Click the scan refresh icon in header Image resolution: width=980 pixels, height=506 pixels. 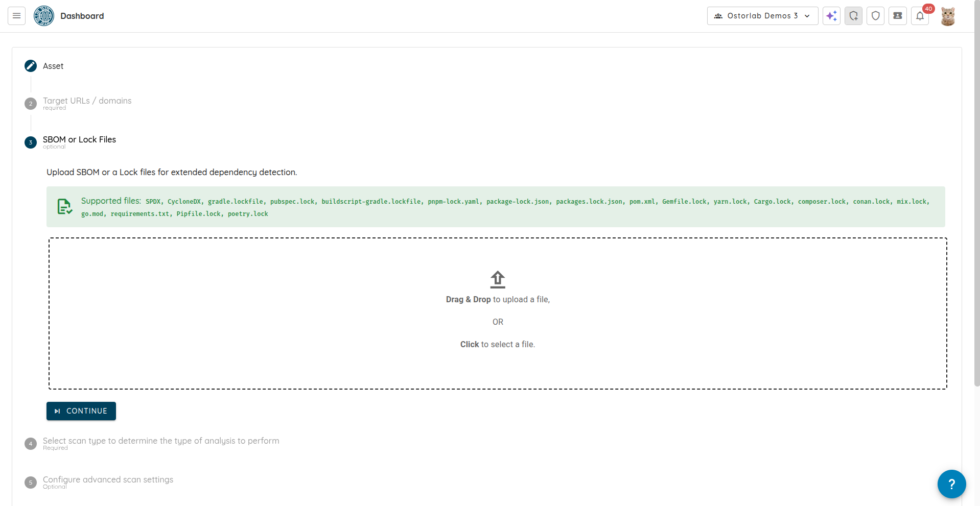853,16
